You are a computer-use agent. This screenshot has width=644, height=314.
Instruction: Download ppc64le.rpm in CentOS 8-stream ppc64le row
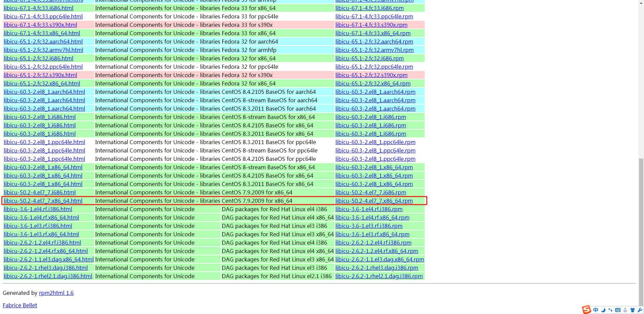[x=375, y=150]
